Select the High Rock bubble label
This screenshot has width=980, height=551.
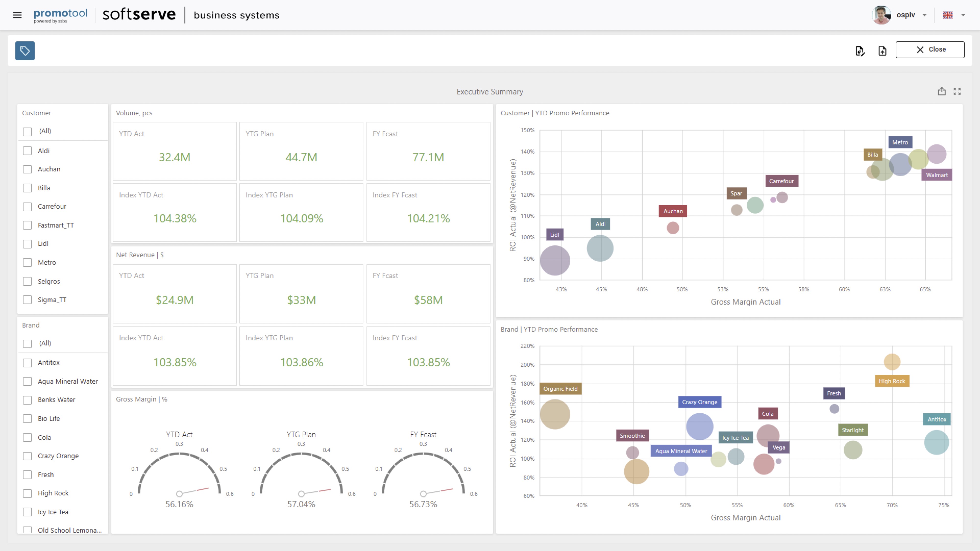pyautogui.click(x=892, y=381)
